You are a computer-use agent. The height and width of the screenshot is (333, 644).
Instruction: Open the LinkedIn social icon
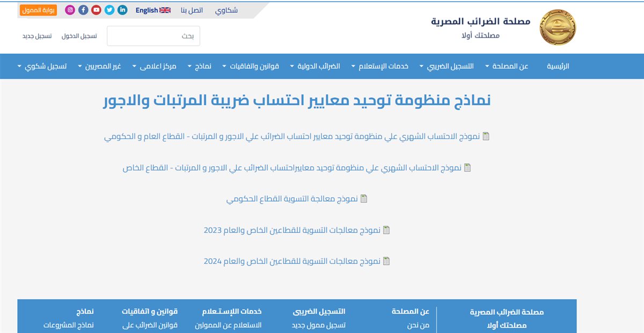[x=122, y=10]
